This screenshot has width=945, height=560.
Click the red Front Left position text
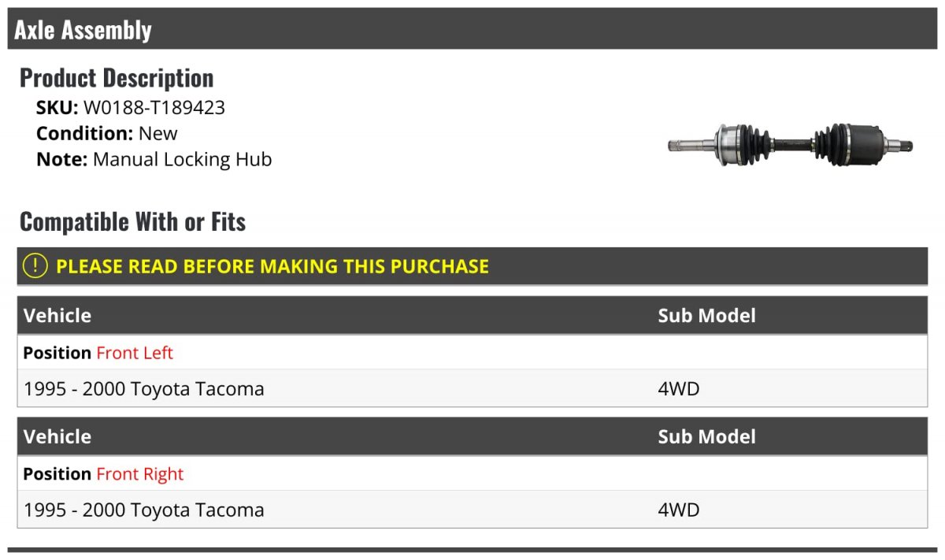tap(135, 353)
